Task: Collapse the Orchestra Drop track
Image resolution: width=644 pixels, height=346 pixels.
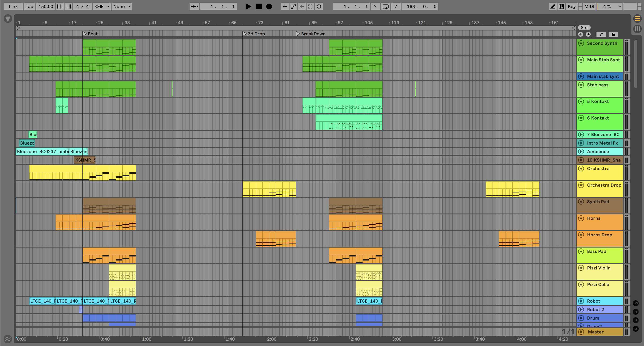Action: [x=581, y=185]
